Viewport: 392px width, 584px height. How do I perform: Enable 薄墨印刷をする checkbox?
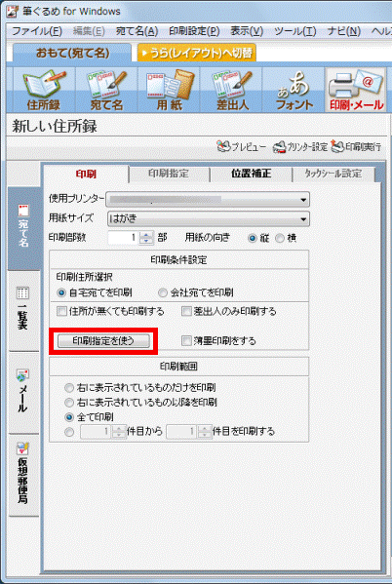click(186, 340)
